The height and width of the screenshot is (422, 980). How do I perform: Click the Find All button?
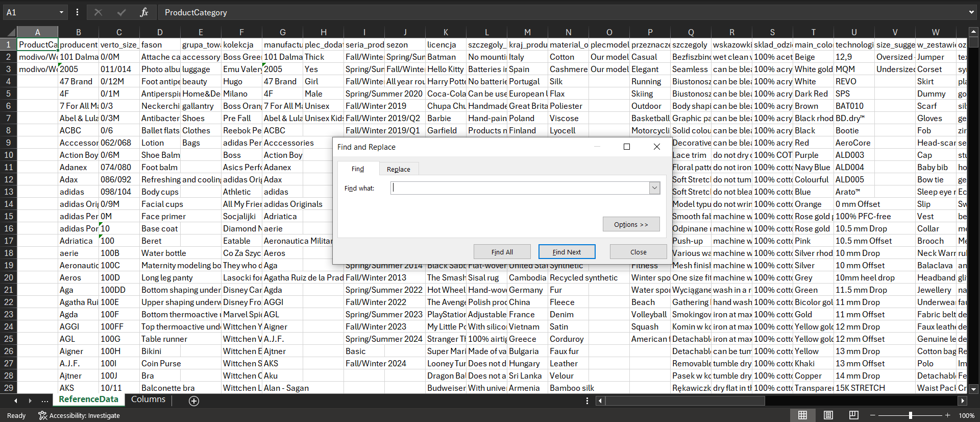[502, 252]
